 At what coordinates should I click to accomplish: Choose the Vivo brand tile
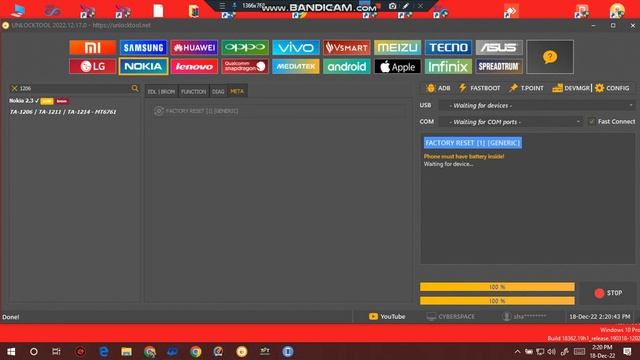(296, 48)
